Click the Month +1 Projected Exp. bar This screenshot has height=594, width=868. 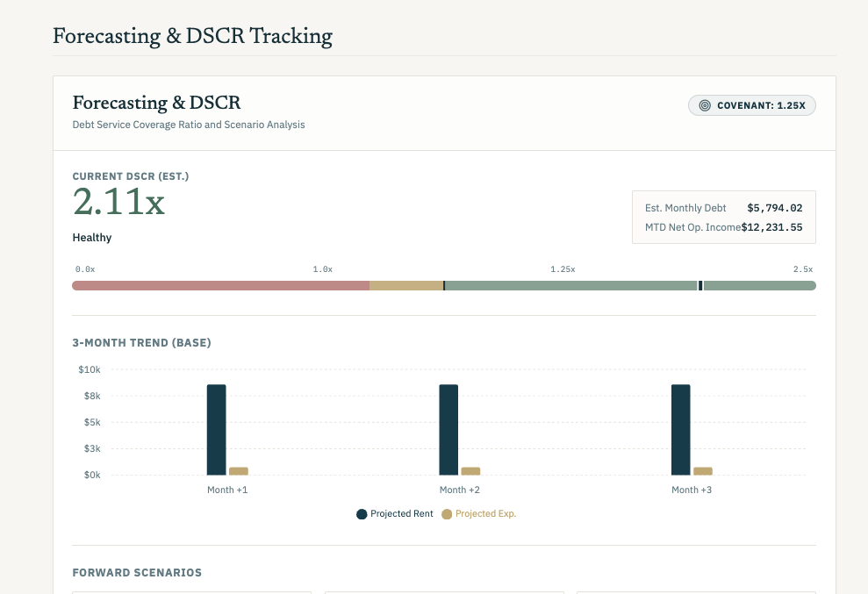(239, 471)
